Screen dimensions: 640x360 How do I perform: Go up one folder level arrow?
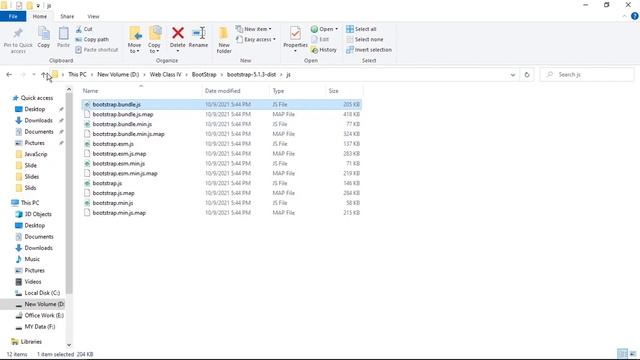44,75
